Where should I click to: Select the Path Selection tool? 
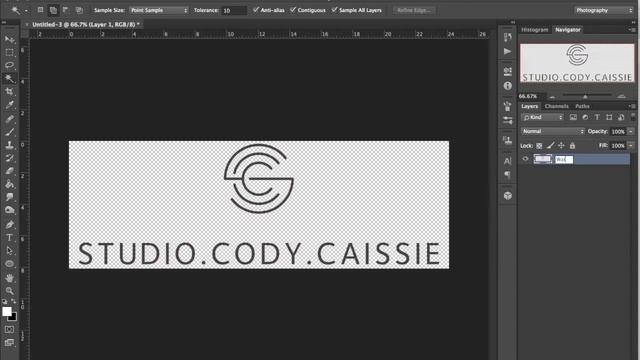tap(9, 251)
